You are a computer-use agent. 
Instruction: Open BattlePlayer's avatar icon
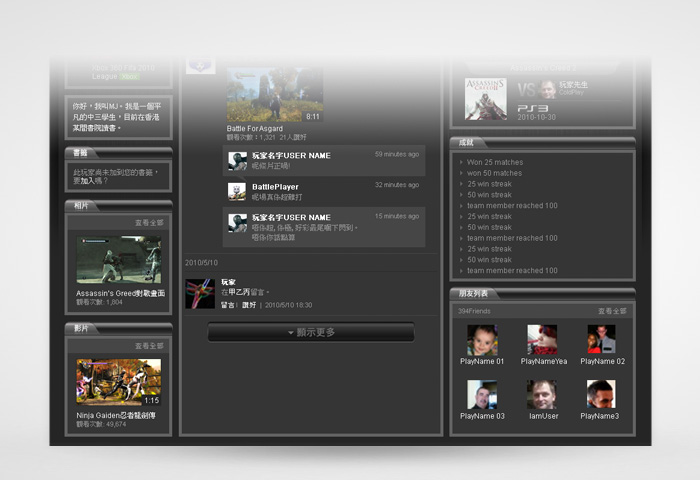pyautogui.click(x=237, y=192)
